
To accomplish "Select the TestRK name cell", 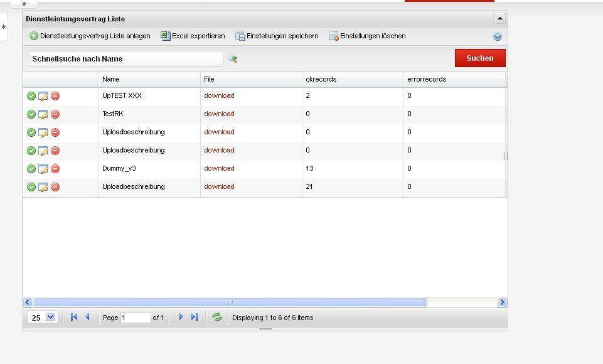I will [x=149, y=114].
